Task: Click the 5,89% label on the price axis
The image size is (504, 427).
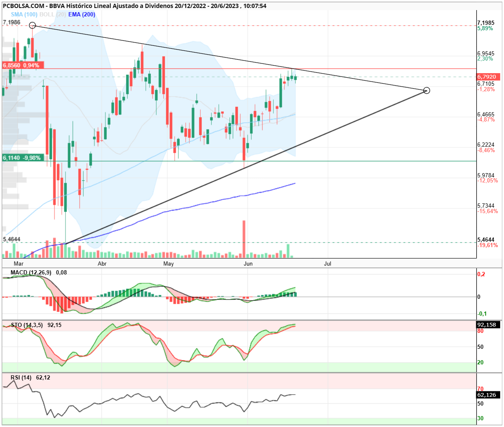Action: coord(485,29)
